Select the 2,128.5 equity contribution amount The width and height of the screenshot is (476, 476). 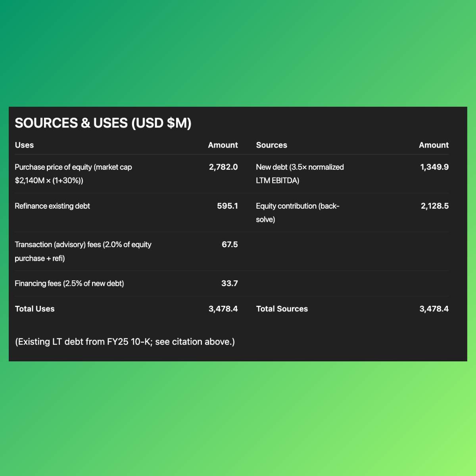point(435,206)
